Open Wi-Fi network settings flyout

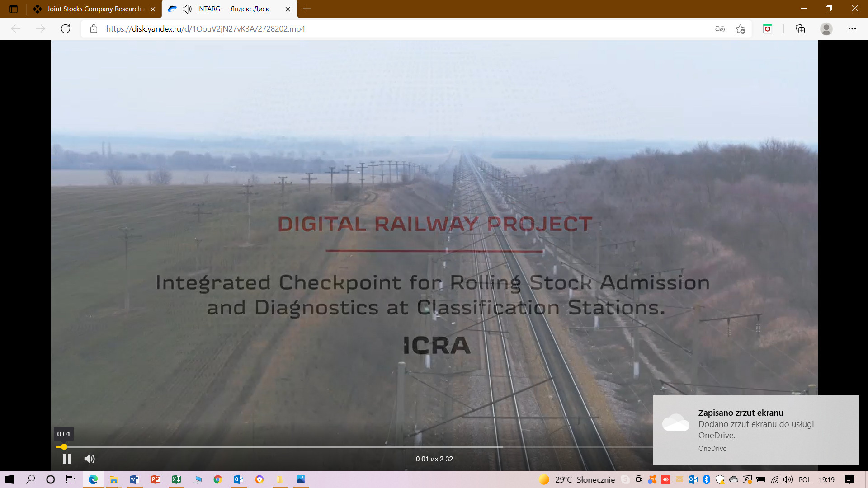pos(774,479)
